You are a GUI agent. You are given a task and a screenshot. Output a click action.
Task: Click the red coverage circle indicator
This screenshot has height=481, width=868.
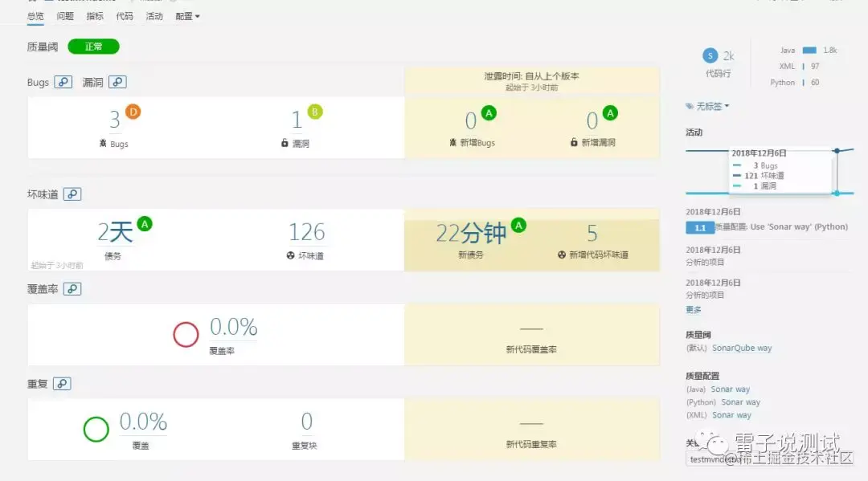(186, 335)
